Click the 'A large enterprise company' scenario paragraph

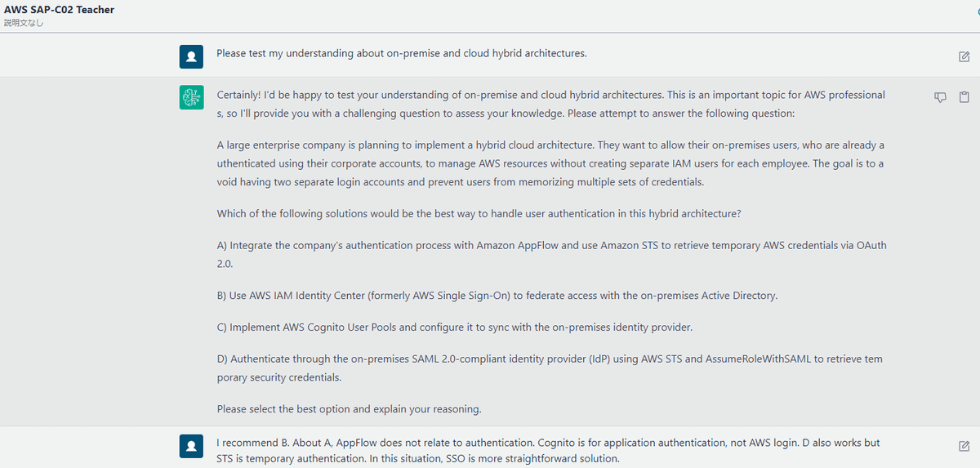pos(550,163)
